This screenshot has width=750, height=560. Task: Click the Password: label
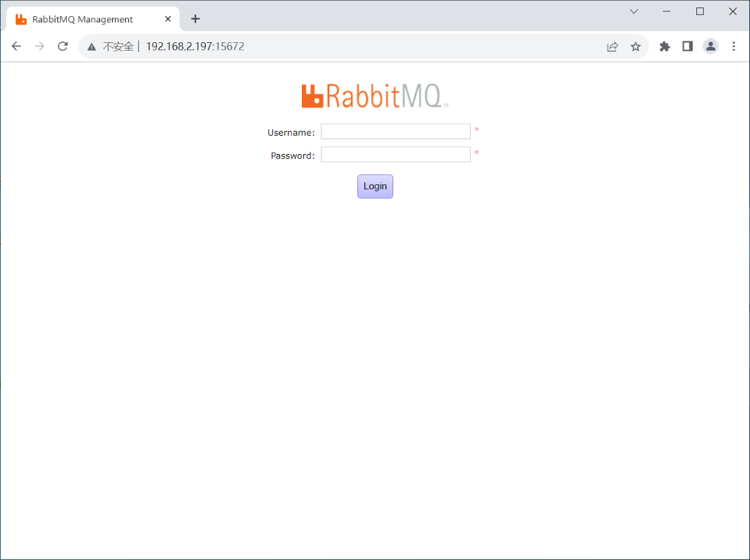[x=293, y=156]
